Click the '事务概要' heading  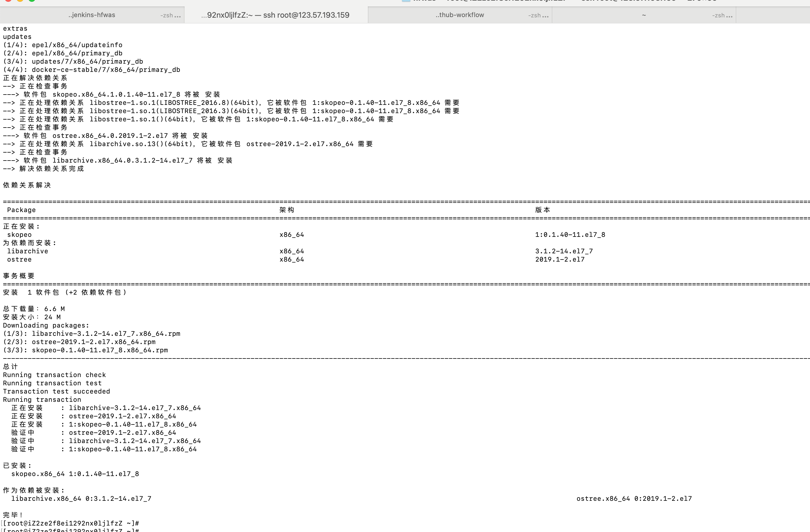coord(19,276)
